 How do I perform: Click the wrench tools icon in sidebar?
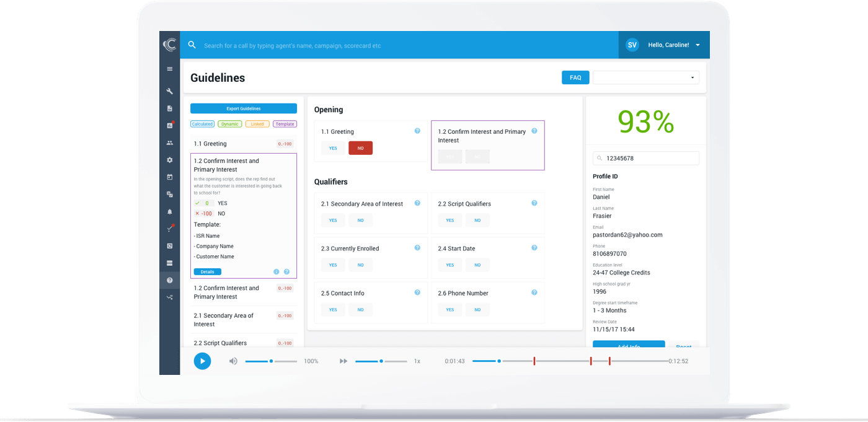tap(169, 91)
